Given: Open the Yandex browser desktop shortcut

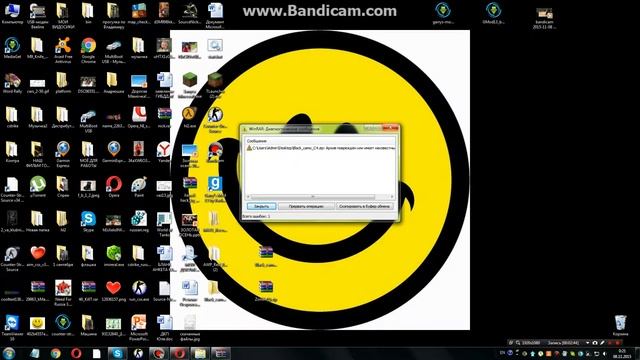Looking at the screenshot, I should 164,152.
